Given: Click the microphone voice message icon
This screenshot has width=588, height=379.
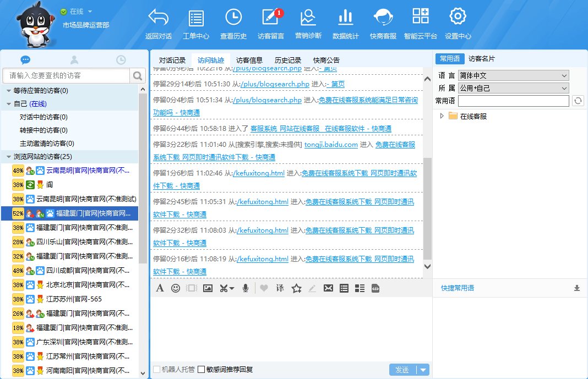Looking at the screenshot, I should (246, 288).
